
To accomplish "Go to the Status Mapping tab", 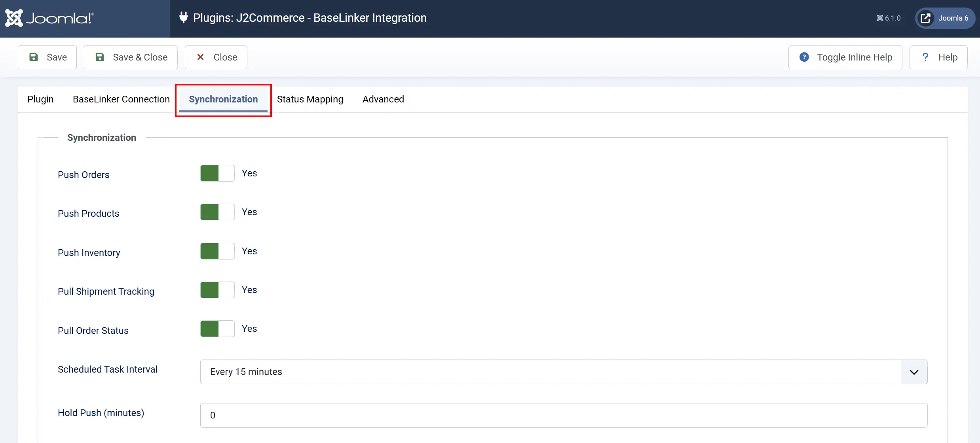I will pos(310,99).
